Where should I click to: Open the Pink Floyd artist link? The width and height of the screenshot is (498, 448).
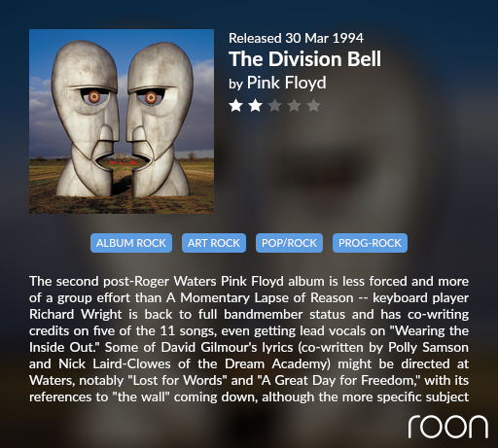pos(286,83)
